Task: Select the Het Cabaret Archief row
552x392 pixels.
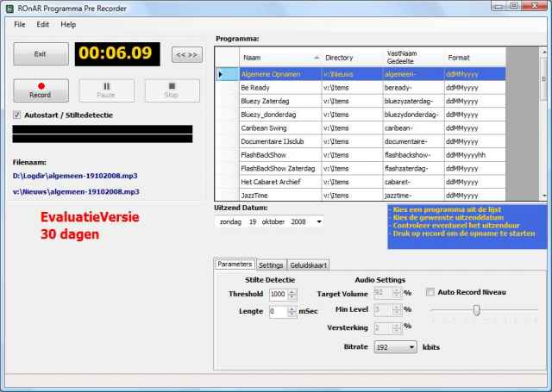Action: tap(361, 182)
